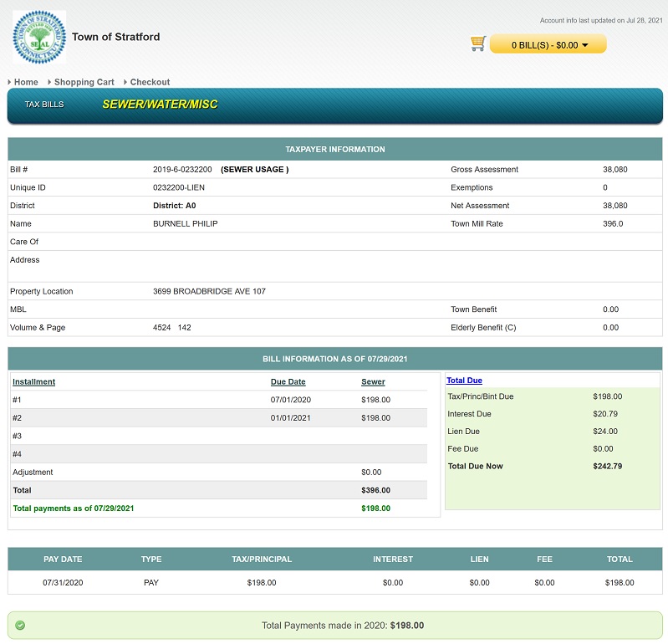Click the Total payments as of 07/29/2021 label

pos(74,509)
